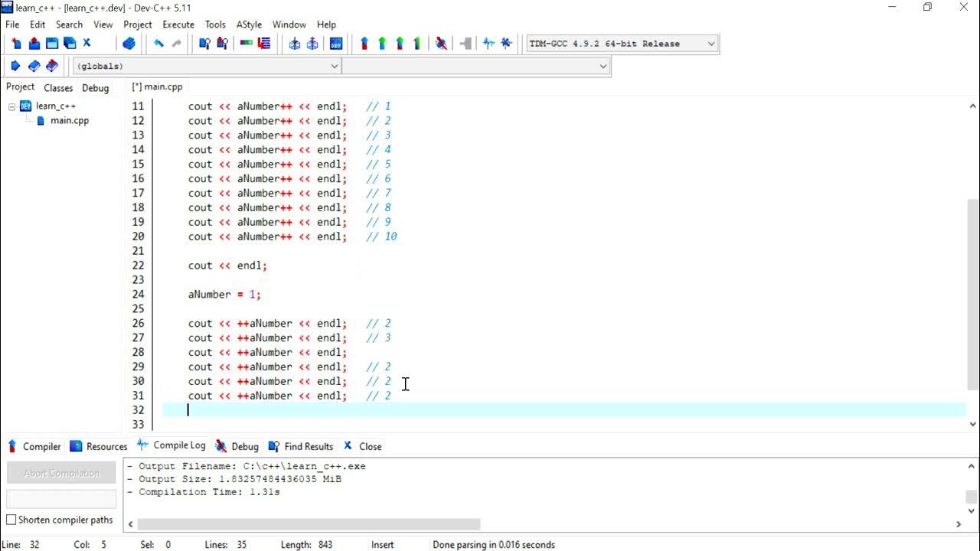
Task: Click the Replace icon beside Find
Action: point(222,44)
